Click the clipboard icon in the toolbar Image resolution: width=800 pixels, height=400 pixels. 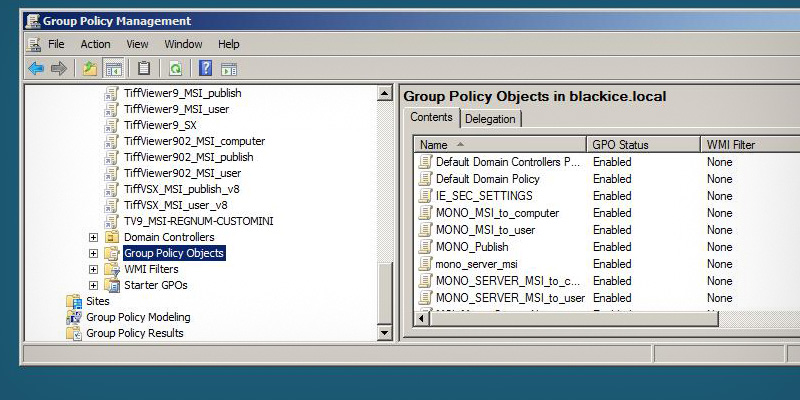(x=144, y=68)
